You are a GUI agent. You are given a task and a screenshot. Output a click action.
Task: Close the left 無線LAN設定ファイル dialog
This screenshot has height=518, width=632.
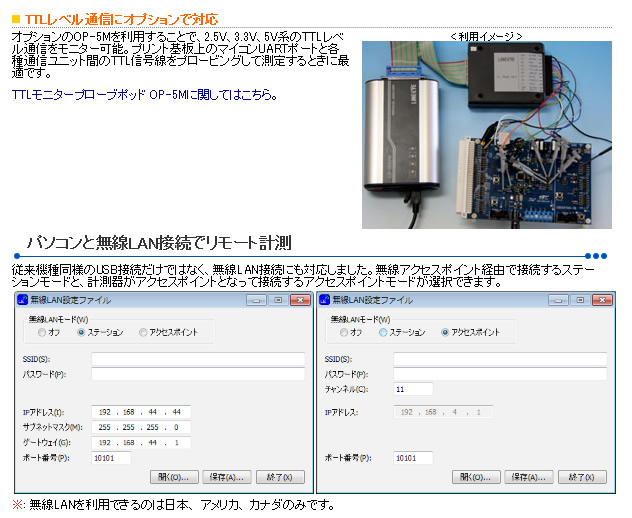click(x=300, y=300)
